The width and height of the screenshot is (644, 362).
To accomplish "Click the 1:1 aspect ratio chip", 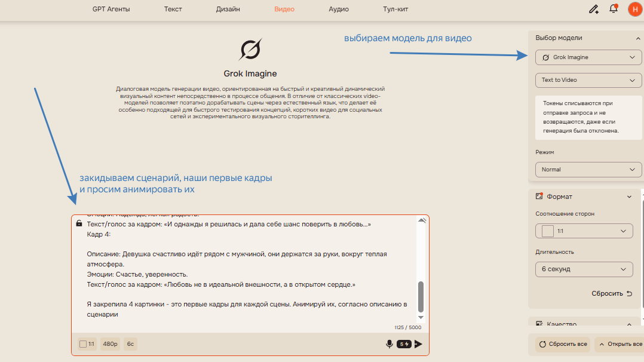I will [87, 344].
